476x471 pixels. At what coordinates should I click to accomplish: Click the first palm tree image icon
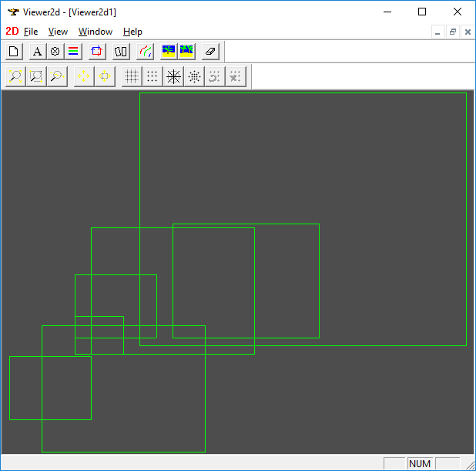pos(169,52)
